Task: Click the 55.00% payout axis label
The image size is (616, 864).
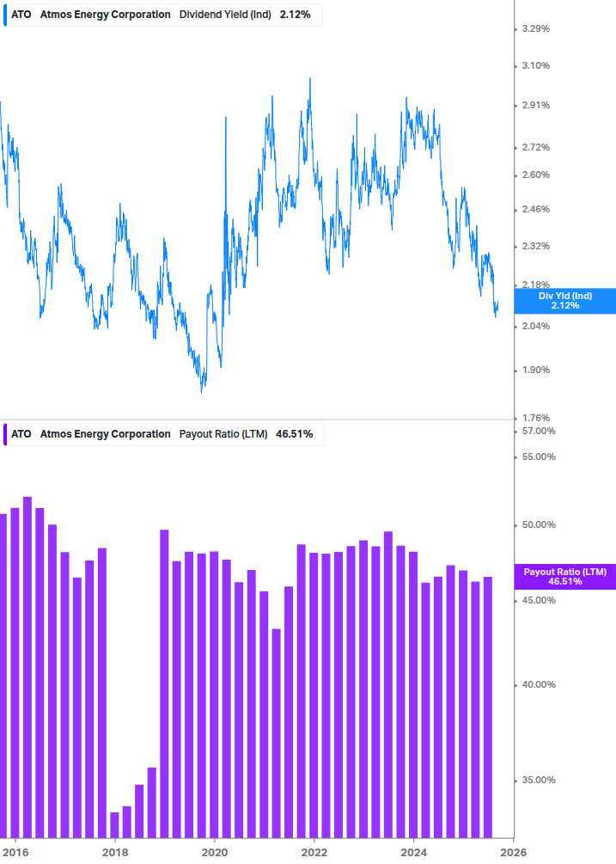Action: coord(539,457)
